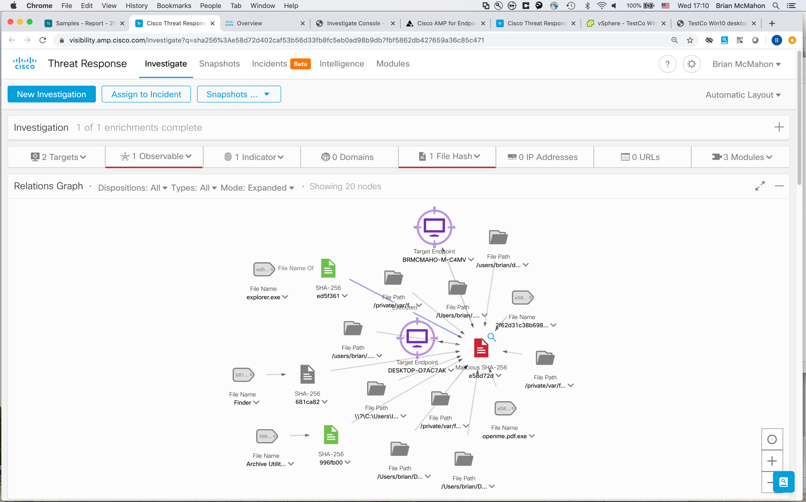Collapse the Relations Graph panel
This screenshot has height=502, width=806.
pos(780,186)
